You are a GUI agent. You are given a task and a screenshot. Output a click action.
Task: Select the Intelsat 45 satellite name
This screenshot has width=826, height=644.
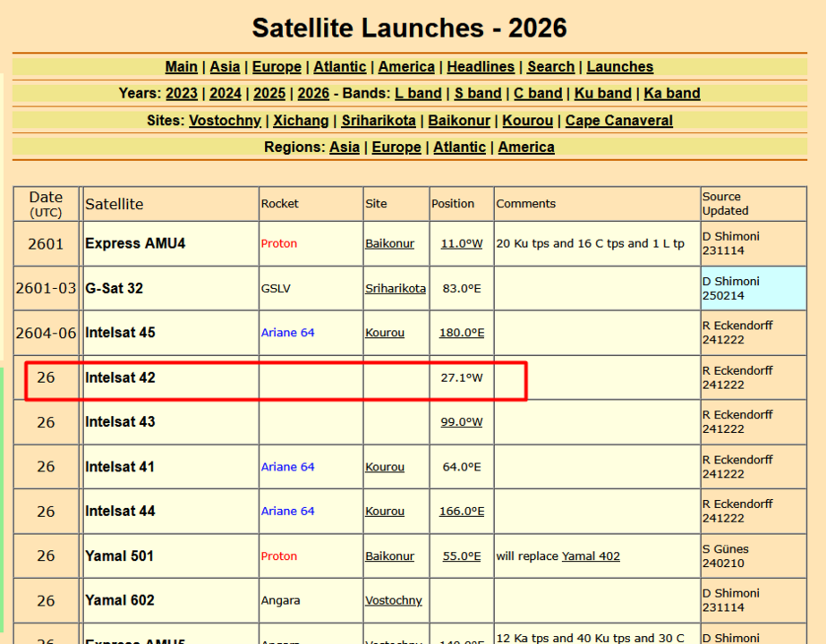pos(120,333)
